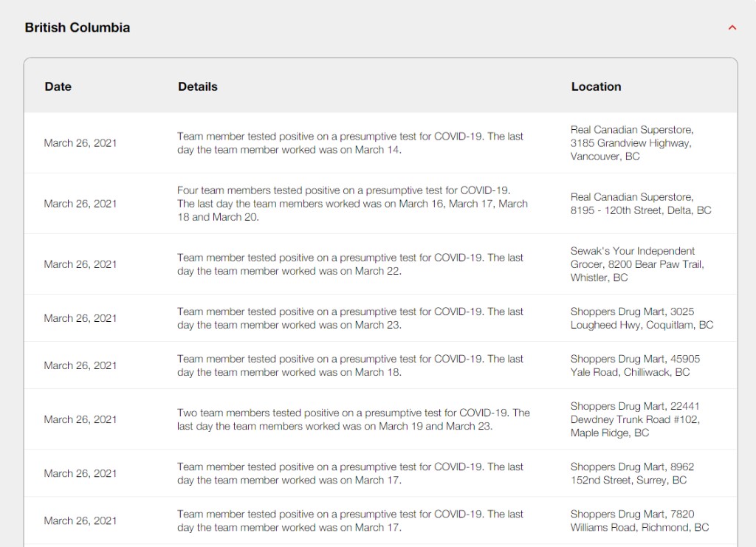Click the 8962 152nd Street, Surrey location
The width and height of the screenshot is (756, 547).
(x=632, y=473)
